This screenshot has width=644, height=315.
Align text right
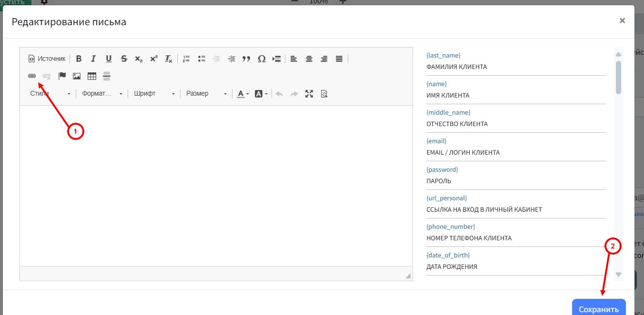click(324, 59)
